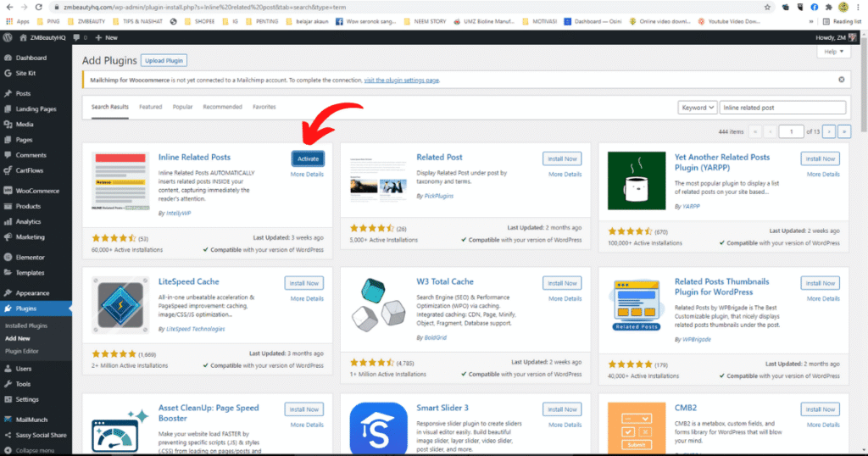The height and width of the screenshot is (456, 868).
Task: Click Upload Plugin button
Action: pyautogui.click(x=164, y=60)
